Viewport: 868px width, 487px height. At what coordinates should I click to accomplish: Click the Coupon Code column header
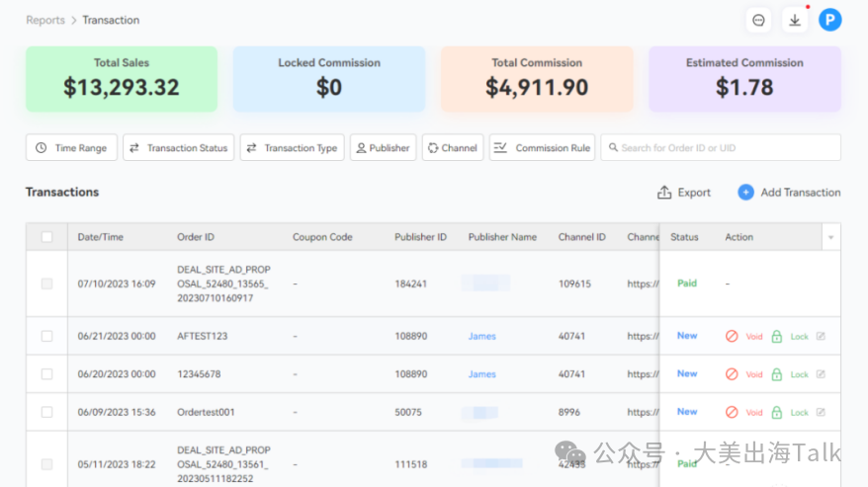tap(322, 237)
